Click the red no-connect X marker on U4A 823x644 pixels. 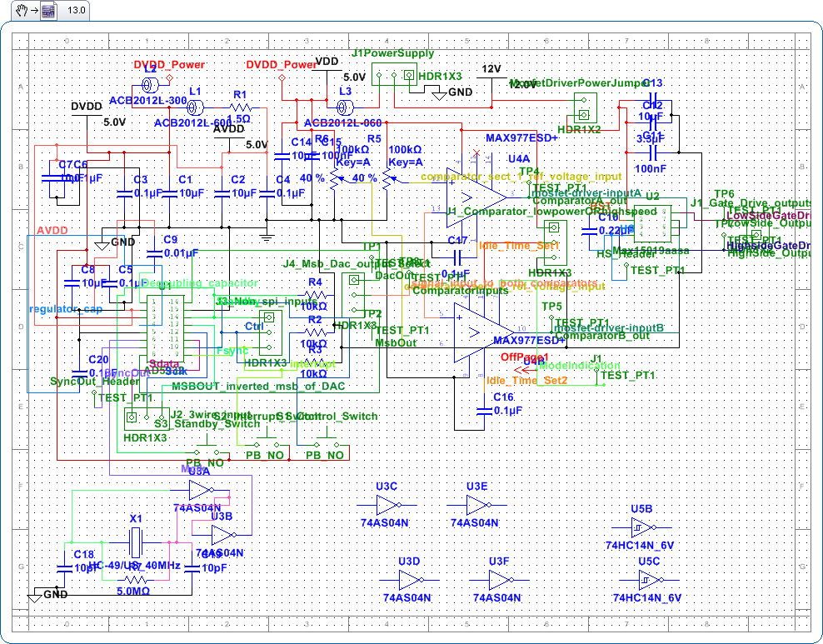(x=476, y=153)
